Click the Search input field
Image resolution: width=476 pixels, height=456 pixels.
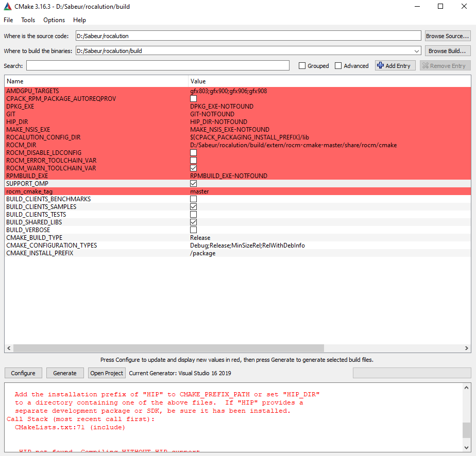point(158,65)
